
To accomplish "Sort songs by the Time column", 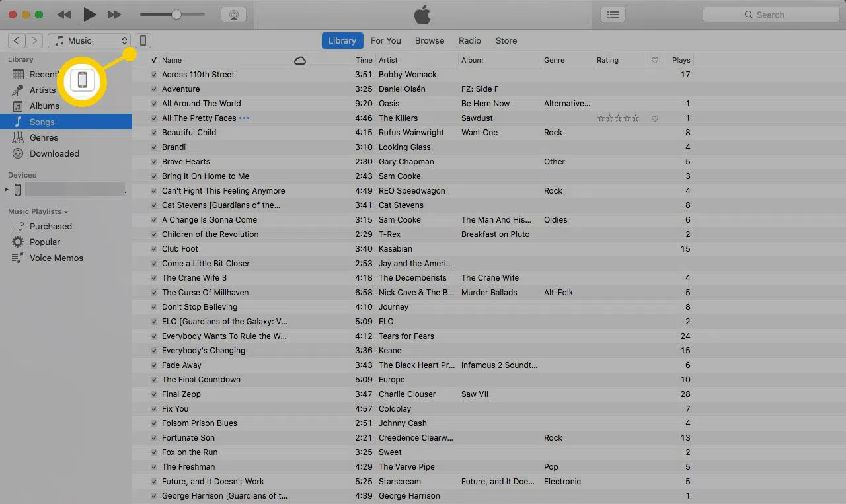I will (x=364, y=60).
